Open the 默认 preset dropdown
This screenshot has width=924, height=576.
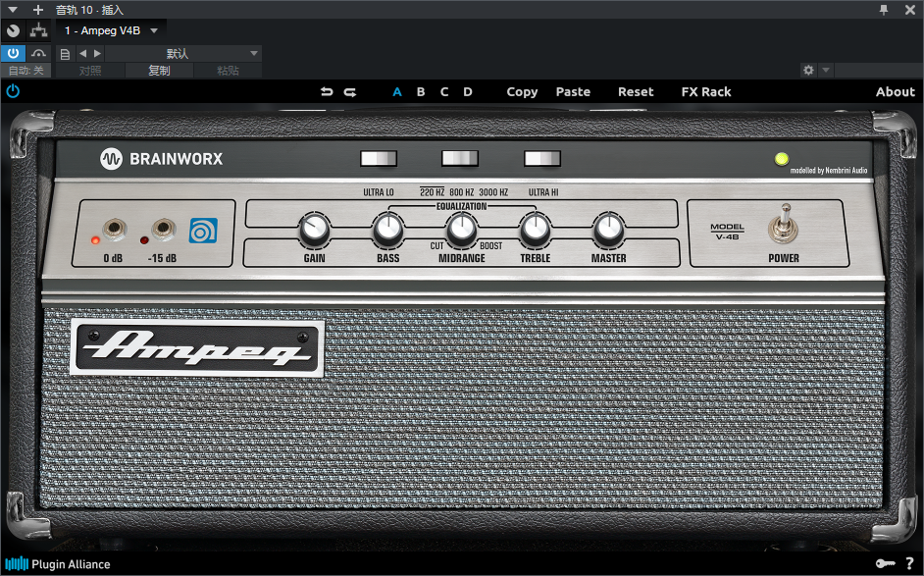pyautogui.click(x=182, y=54)
